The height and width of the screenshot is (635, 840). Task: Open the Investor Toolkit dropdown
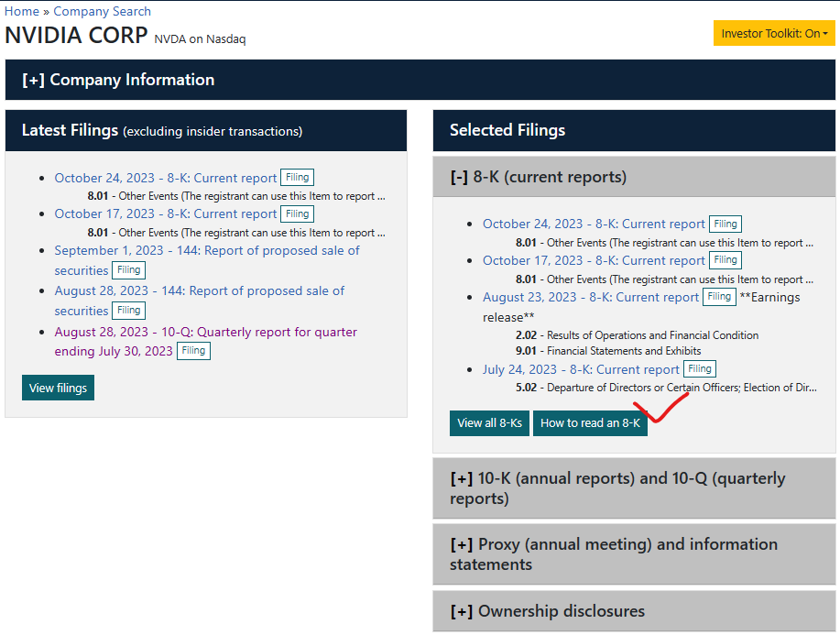pos(773,33)
